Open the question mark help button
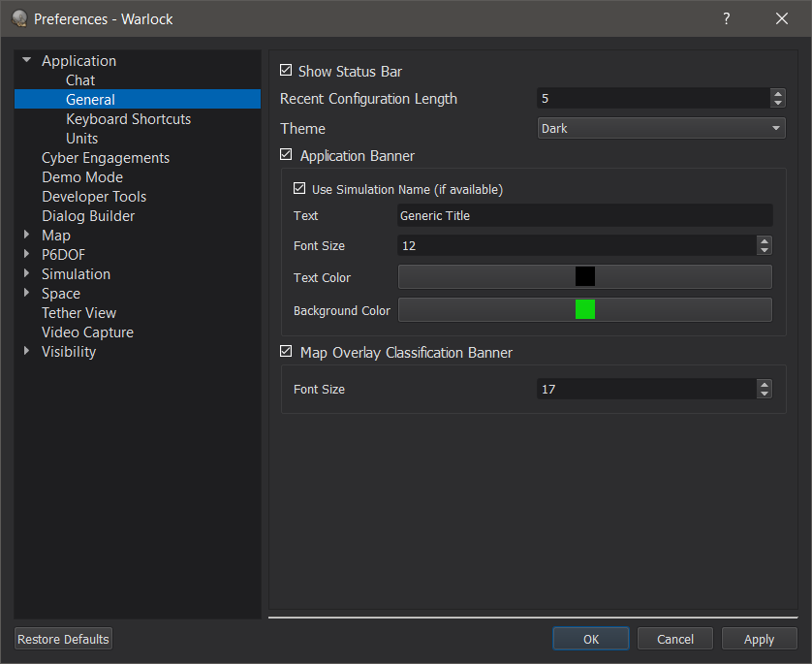 point(727,18)
